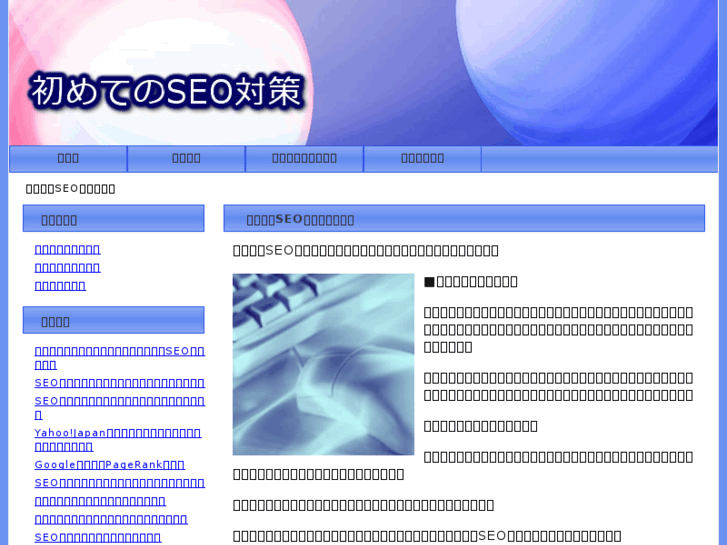727x545 pixels.
Task: Open the Yahoo!Japan sidebar link
Action: [118, 440]
